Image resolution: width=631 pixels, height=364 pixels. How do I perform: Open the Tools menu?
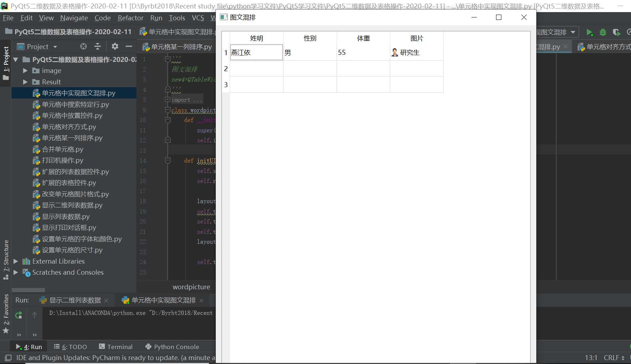pyautogui.click(x=177, y=18)
